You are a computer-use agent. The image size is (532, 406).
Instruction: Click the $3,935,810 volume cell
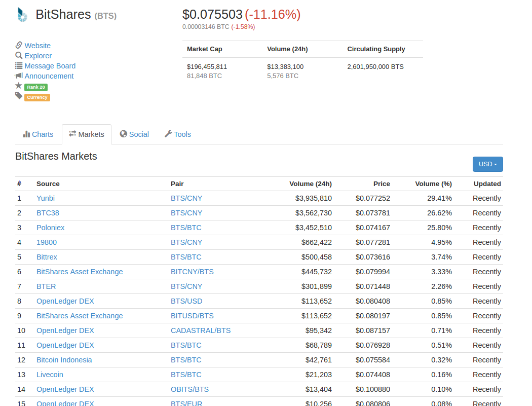point(314,198)
